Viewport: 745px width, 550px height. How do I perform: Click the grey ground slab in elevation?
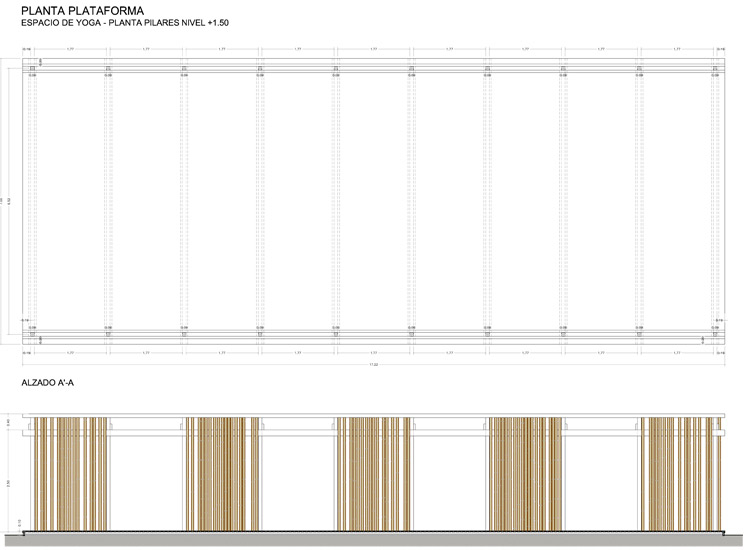click(373, 537)
